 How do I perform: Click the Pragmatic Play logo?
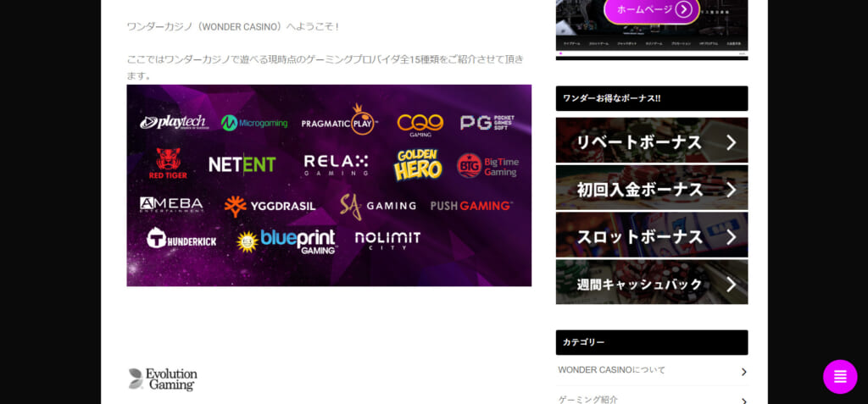click(339, 119)
